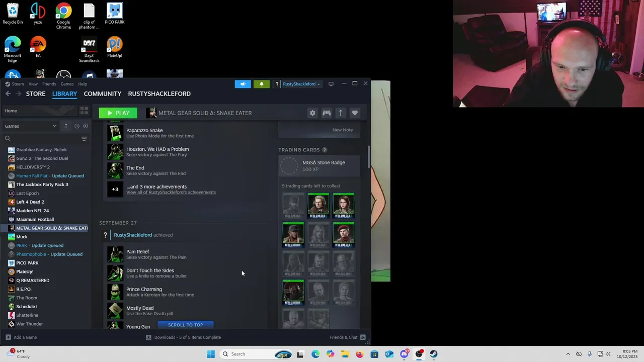Select EA desktop shortcut
644x362 pixels.
[38, 47]
